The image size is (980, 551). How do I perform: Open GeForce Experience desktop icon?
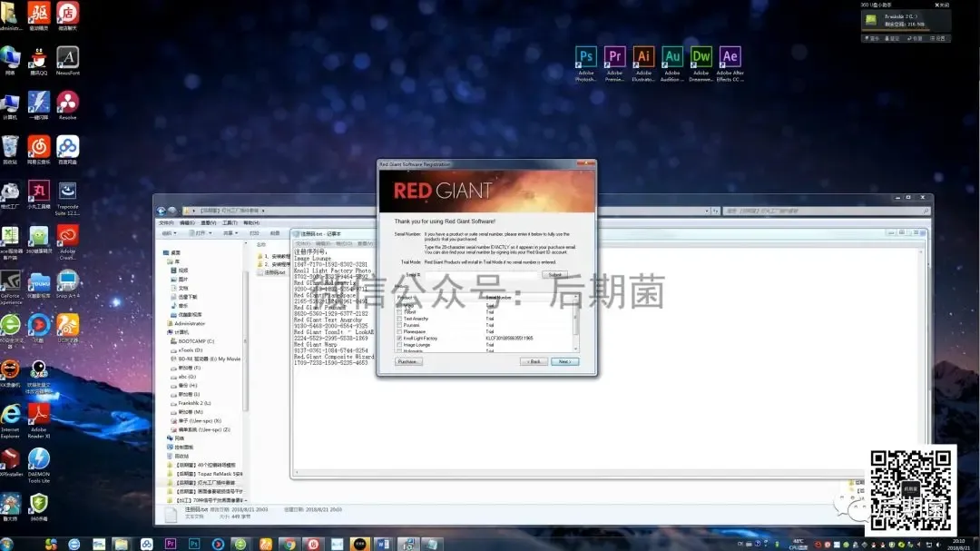click(x=10, y=287)
